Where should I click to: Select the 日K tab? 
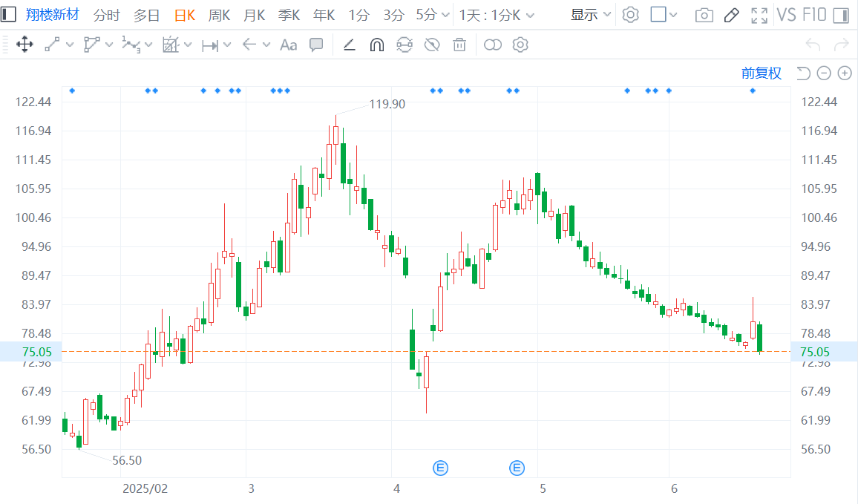[x=184, y=15]
